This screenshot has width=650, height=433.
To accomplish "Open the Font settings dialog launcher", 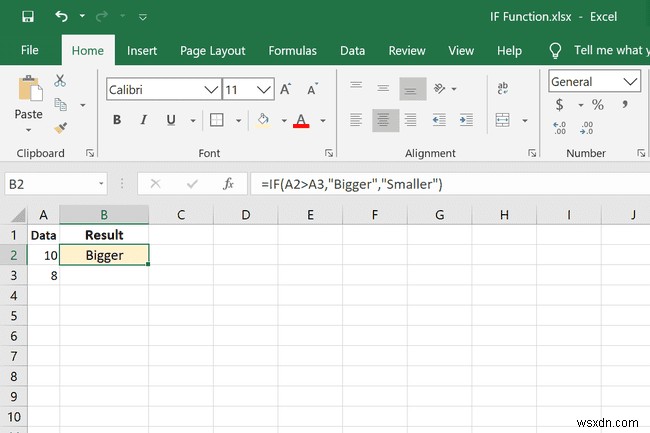I will pyautogui.click(x=329, y=153).
